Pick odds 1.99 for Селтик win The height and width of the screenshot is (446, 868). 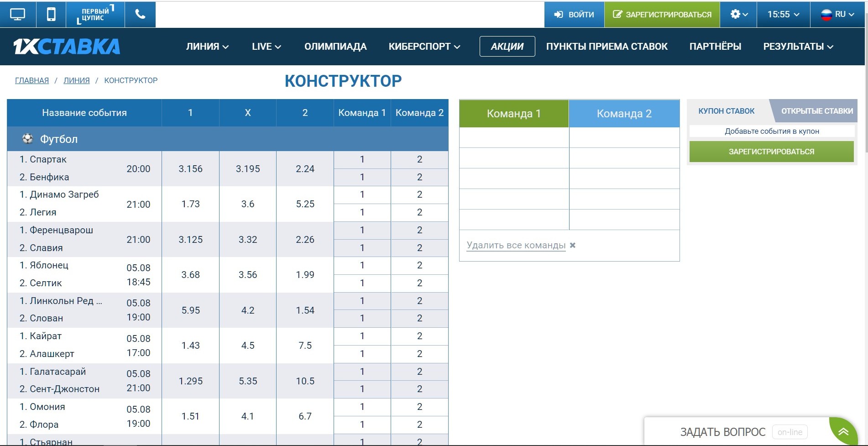(305, 275)
